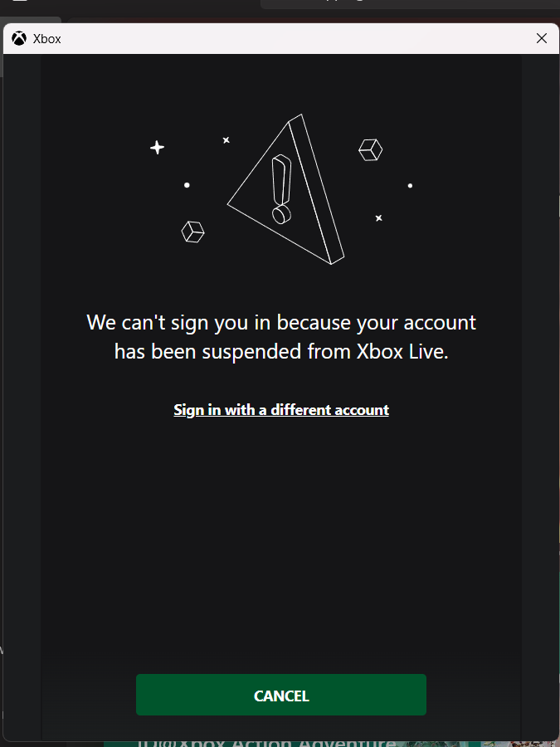This screenshot has width=560, height=747.
Task: Click the Xbox Action Adventure text behind dialog
Action: point(266,742)
